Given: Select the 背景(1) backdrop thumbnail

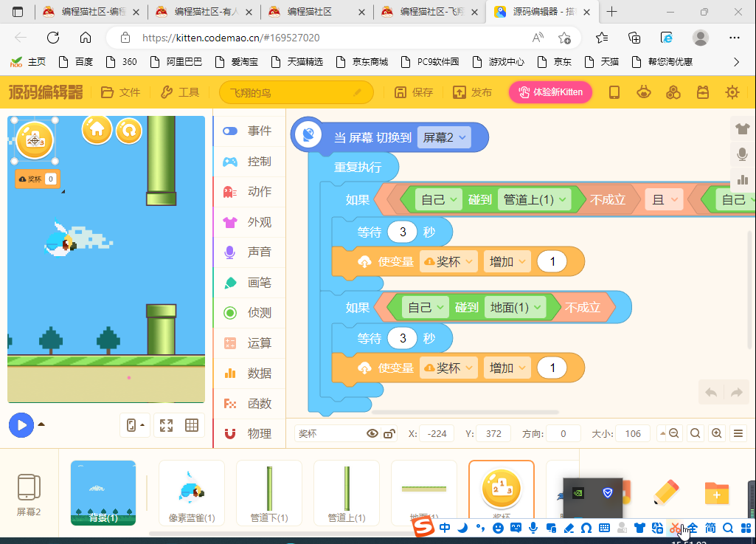Looking at the screenshot, I should [103, 493].
